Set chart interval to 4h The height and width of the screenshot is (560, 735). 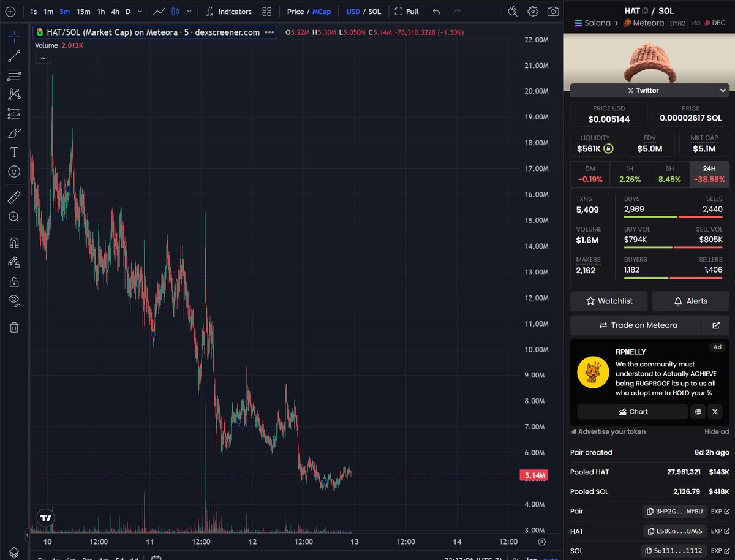pos(115,12)
